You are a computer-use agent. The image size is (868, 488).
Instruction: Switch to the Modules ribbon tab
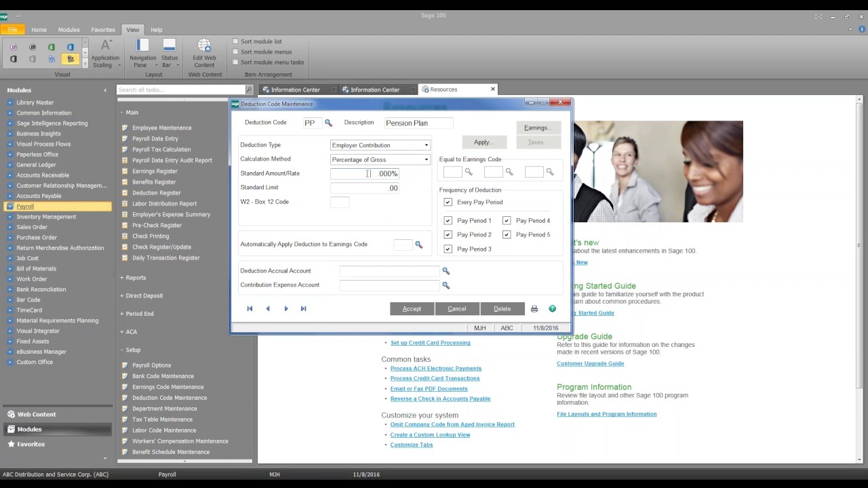68,30
